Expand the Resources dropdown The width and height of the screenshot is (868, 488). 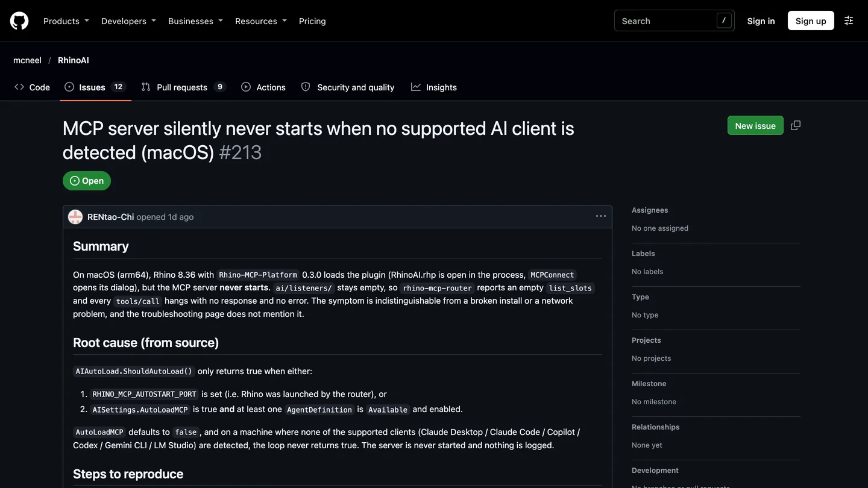click(261, 21)
